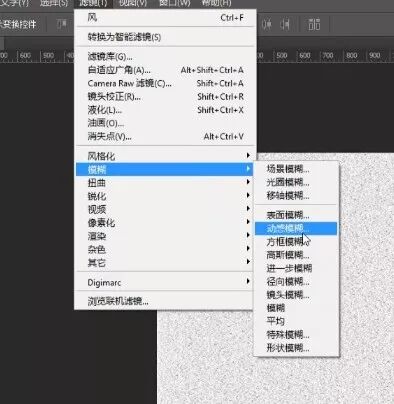Screen dimensions: 394x404
Task: Open 滤镜库(G)... filter gallery
Action: 165,57
